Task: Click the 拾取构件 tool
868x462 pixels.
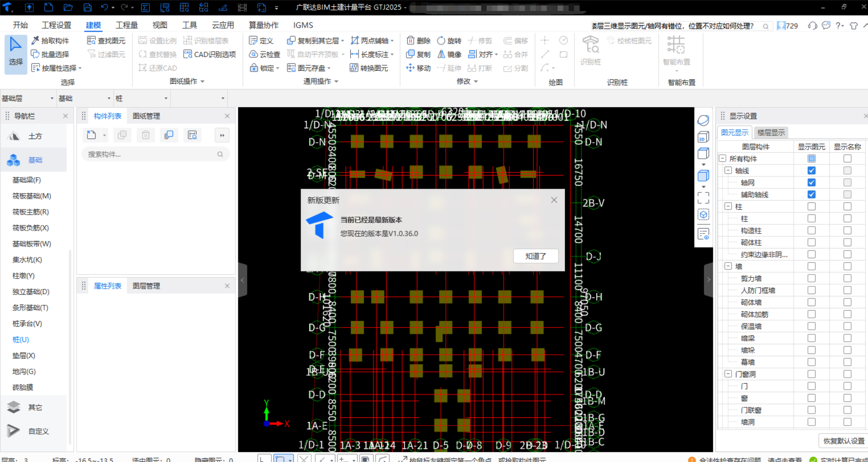Action: tap(50, 41)
